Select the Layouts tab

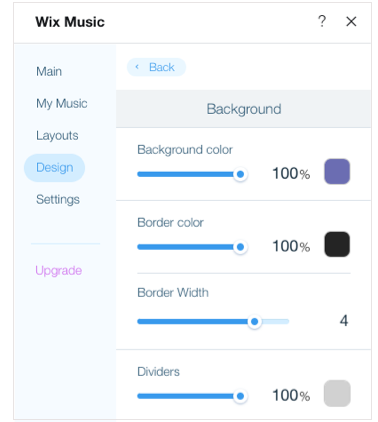(x=57, y=135)
